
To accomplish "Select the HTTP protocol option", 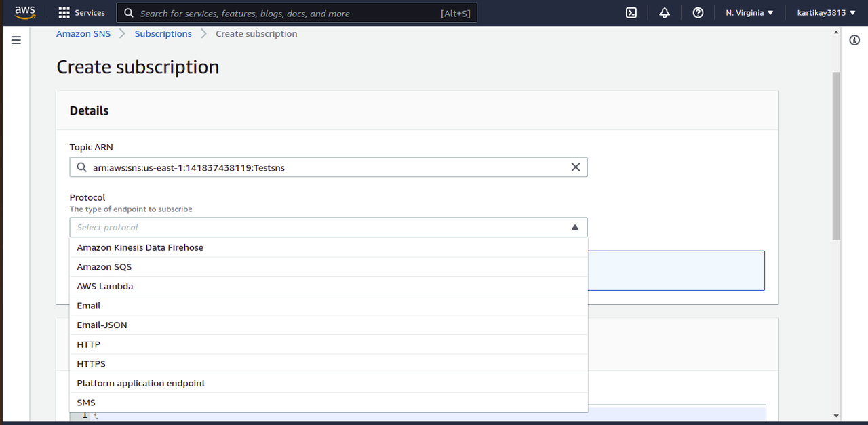I will click(328, 344).
